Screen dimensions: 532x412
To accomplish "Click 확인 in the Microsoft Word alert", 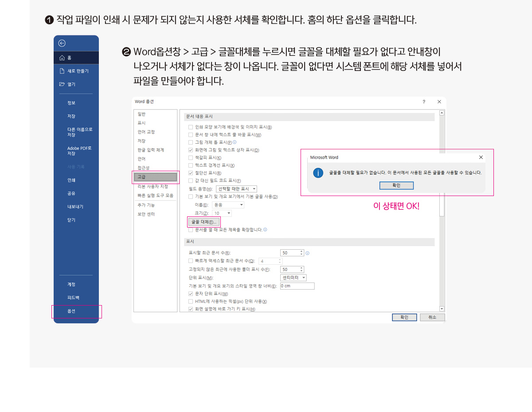I will tap(396, 185).
